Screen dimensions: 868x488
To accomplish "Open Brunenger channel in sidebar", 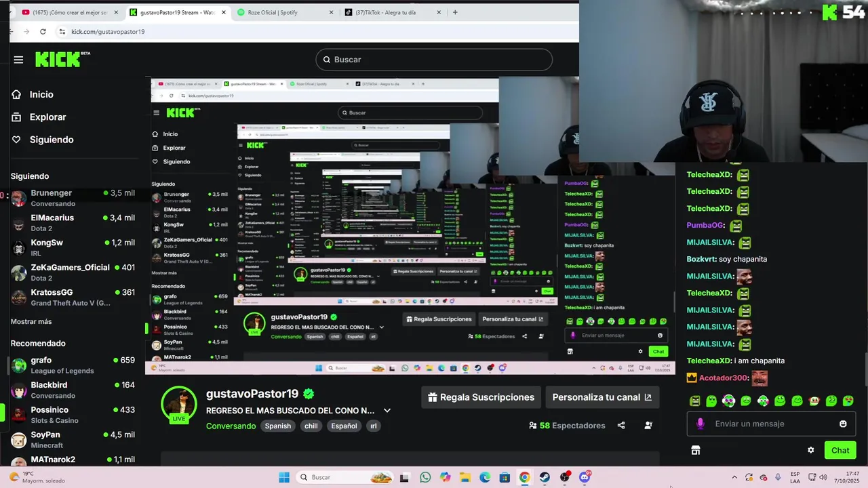I will [73, 198].
